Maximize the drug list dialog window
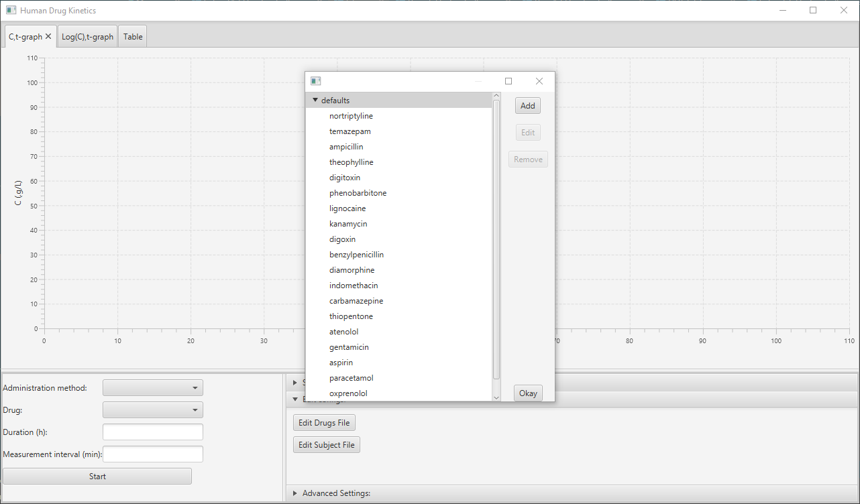The width and height of the screenshot is (860, 504). (x=508, y=81)
